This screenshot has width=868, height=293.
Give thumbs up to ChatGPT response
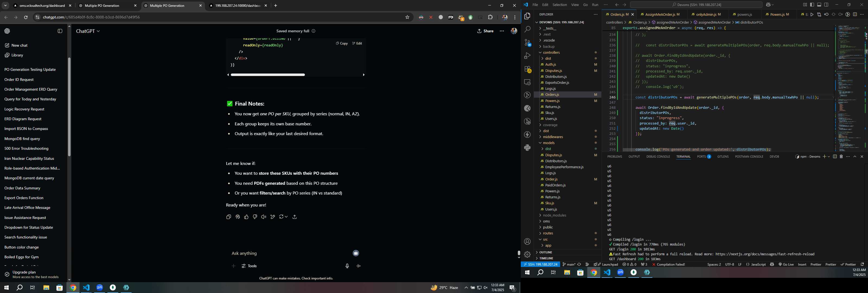click(246, 217)
